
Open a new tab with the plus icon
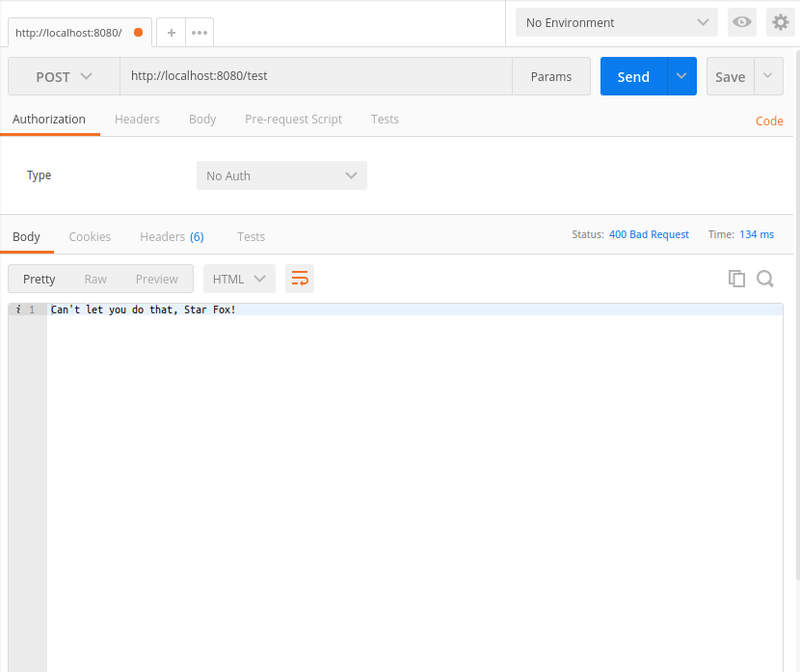coord(171,32)
